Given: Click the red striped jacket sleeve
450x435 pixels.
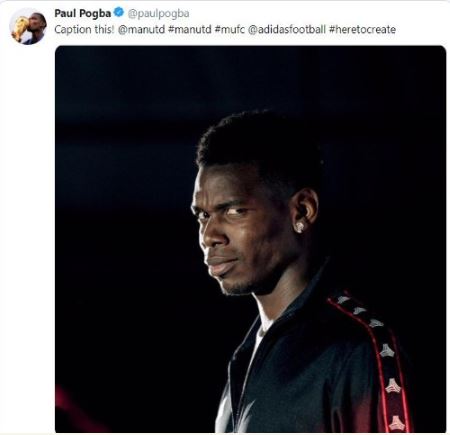Looking at the screenshot, I should [373, 360].
